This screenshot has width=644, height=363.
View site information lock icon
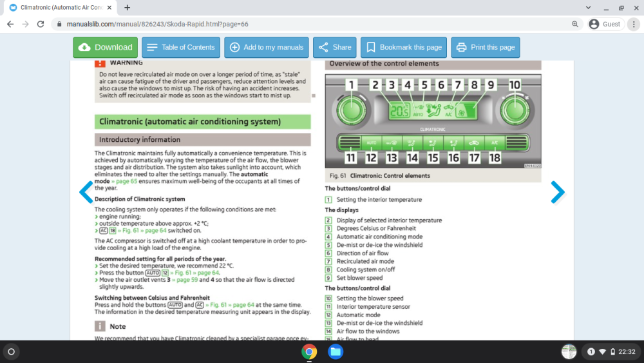click(x=59, y=25)
